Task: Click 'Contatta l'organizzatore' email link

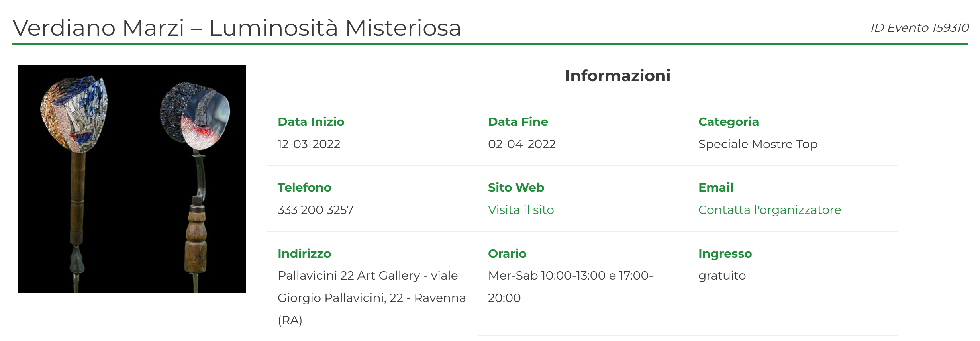Action: [x=770, y=210]
